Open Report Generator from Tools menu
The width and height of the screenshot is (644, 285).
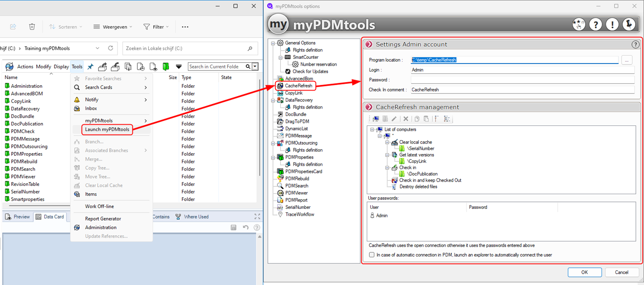tap(111, 219)
